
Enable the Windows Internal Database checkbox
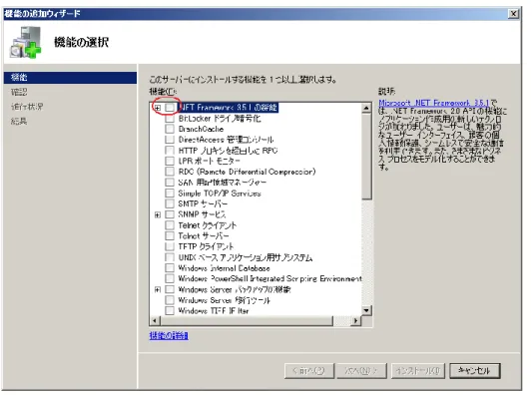point(170,268)
